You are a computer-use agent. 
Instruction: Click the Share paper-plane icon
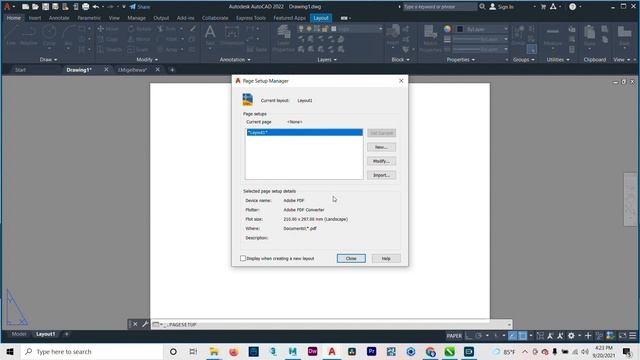pos(133,7)
